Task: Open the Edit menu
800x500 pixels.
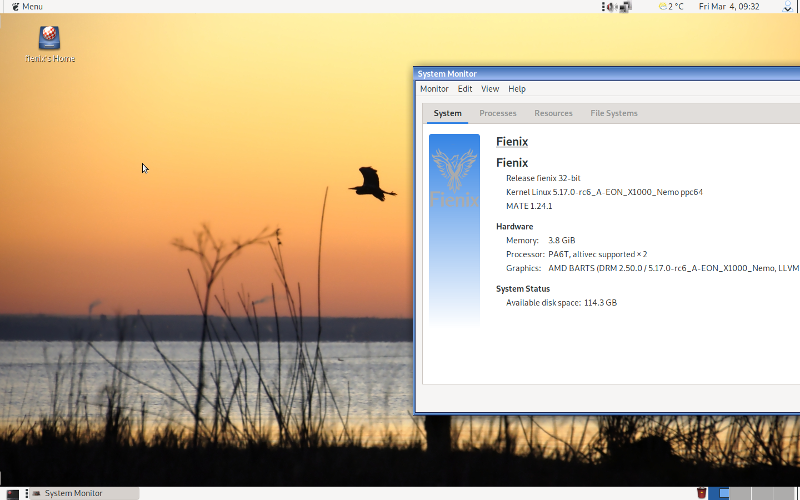Action: click(465, 89)
